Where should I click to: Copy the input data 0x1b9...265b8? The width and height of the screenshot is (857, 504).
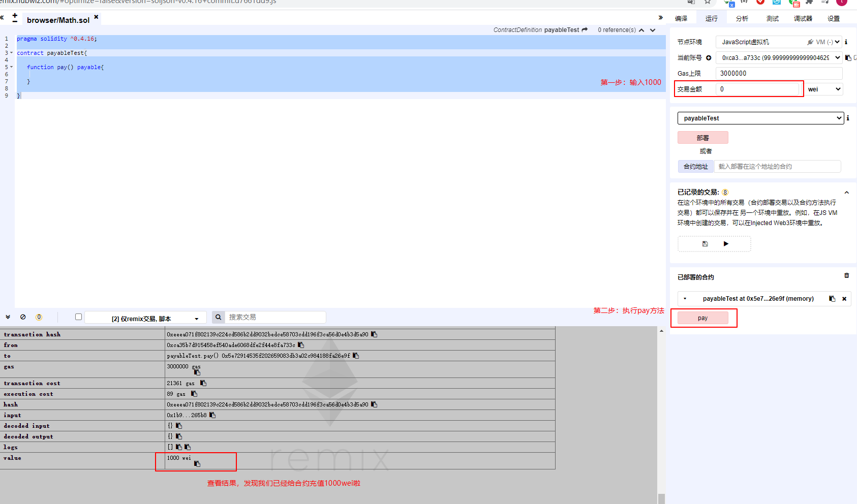point(212,415)
